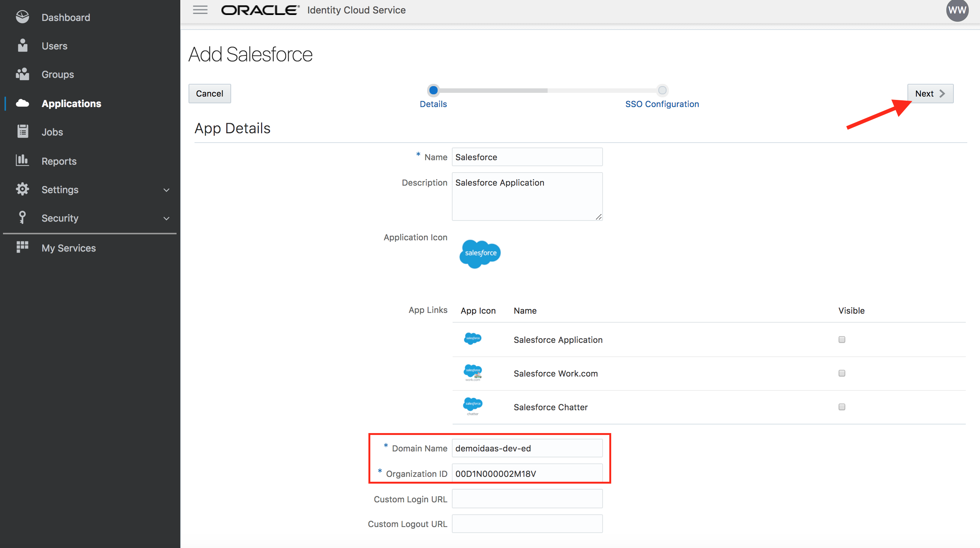
Task: Focus the Domain Name field
Action: click(x=527, y=448)
